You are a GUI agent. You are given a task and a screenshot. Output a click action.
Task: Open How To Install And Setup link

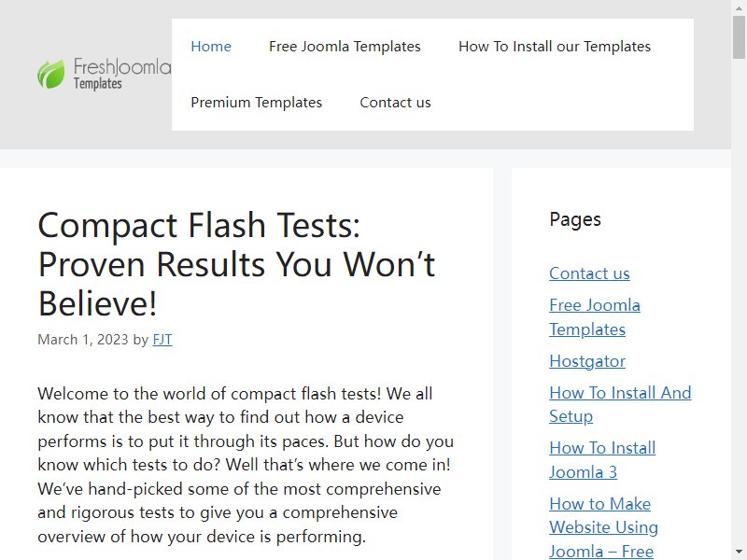click(x=620, y=404)
